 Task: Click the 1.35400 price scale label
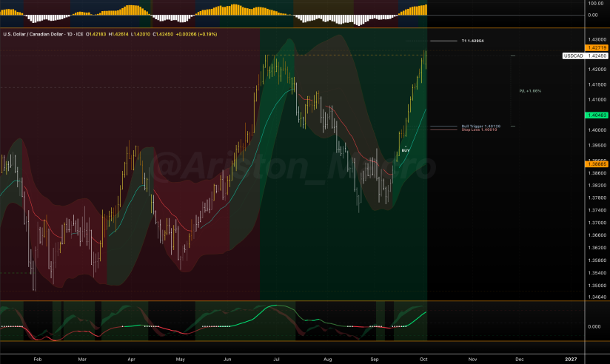(597, 273)
